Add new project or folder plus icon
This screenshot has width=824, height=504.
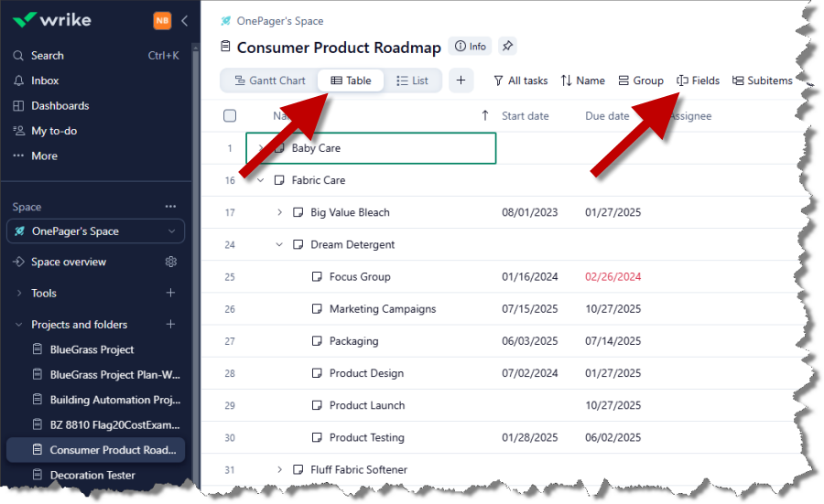[x=170, y=324]
